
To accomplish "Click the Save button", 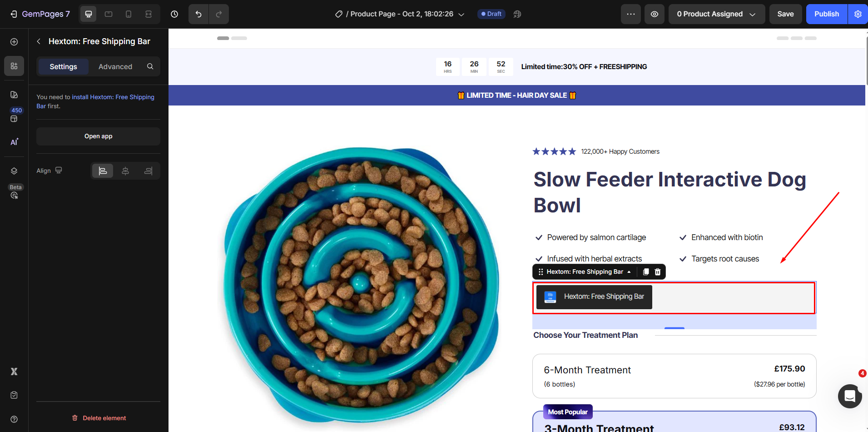I will (785, 14).
